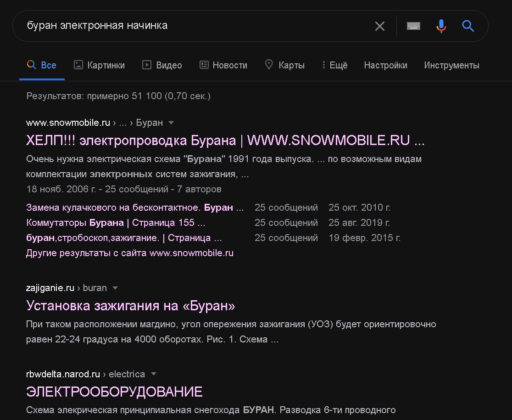Open sitelink Коммутаторы Бурана Страница 155
Viewport: 512px width, 420px height.
pyautogui.click(x=116, y=223)
